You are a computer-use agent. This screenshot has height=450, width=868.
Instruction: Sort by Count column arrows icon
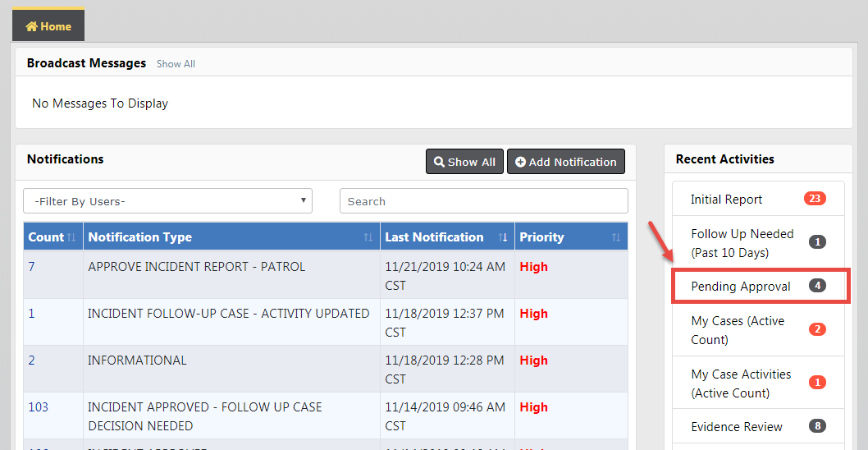click(x=71, y=237)
